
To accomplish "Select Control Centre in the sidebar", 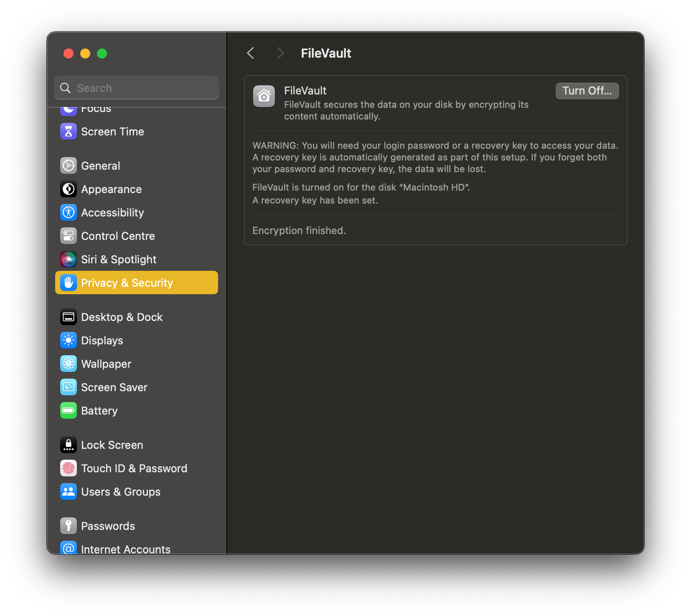I will coord(137,236).
